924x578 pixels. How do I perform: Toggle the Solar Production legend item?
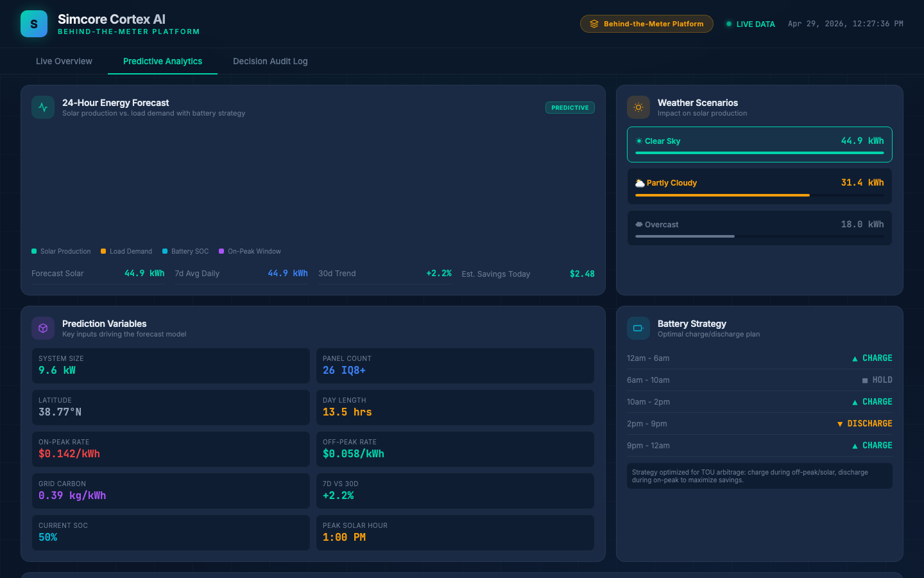pos(34,251)
